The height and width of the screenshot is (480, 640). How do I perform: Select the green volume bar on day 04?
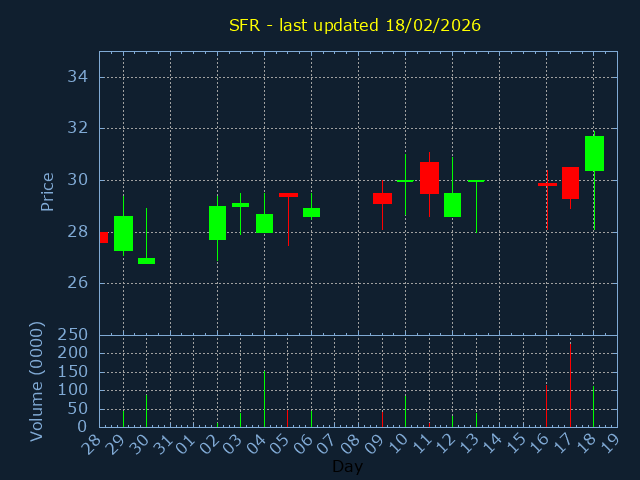tap(264, 399)
